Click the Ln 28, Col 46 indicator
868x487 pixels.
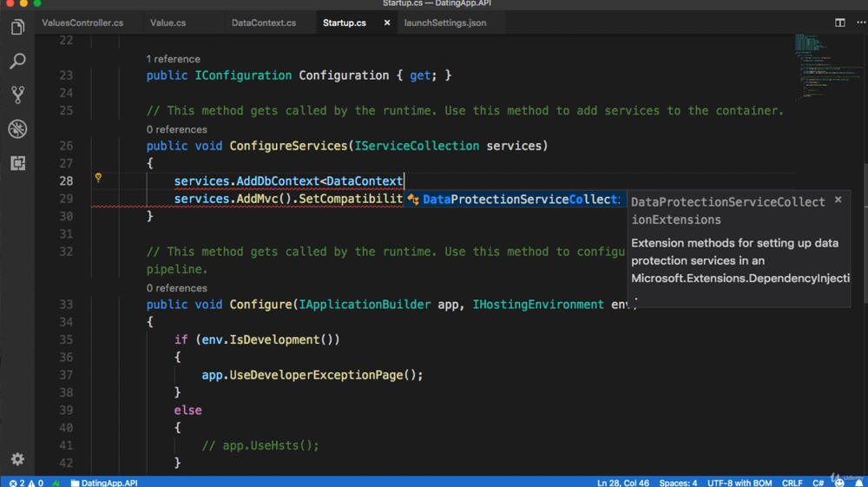622,483
